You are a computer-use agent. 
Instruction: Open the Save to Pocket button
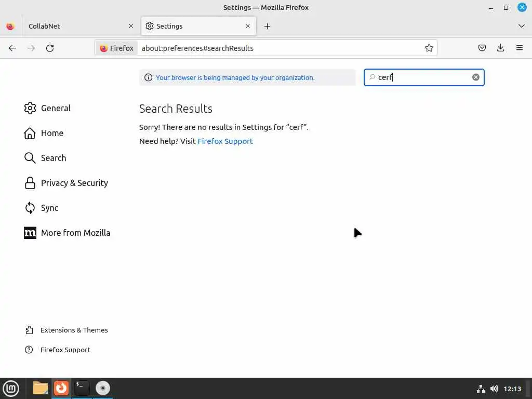[x=482, y=48]
